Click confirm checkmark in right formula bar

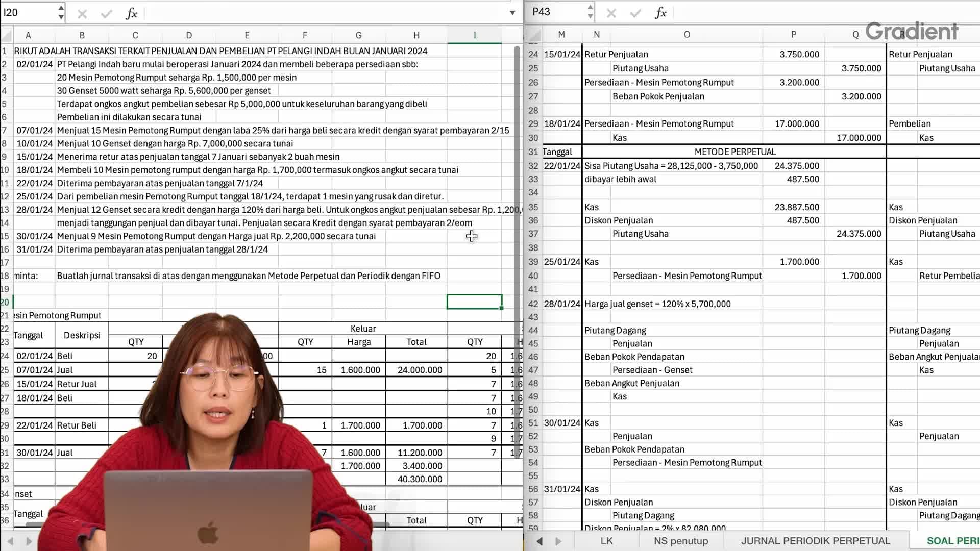pyautogui.click(x=635, y=13)
